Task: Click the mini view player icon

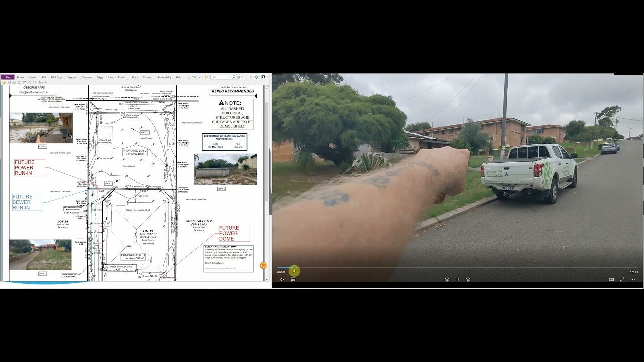Action: click(611, 279)
